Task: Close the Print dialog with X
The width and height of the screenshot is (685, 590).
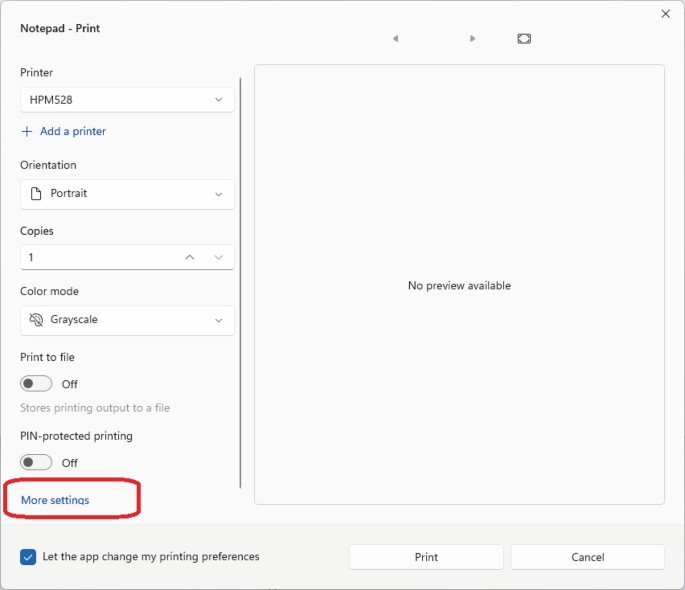Action: pyautogui.click(x=666, y=14)
